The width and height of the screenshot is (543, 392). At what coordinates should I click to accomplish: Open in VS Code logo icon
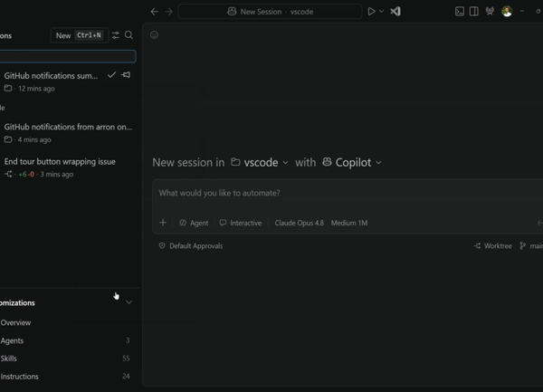click(x=395, y=12)
